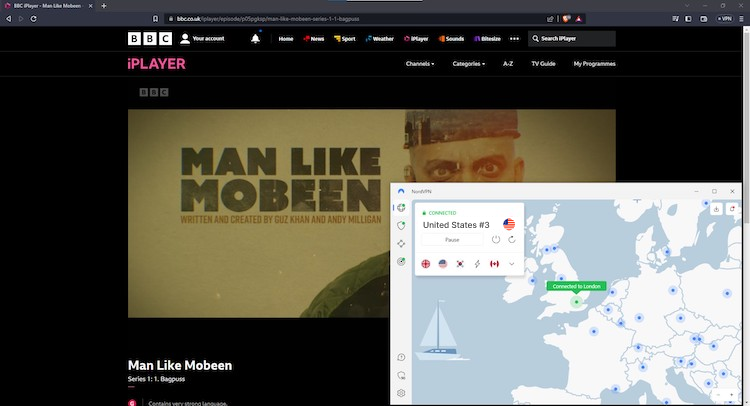
Task: Open the share icon in the address bar
Action: (x=550, y=19)
